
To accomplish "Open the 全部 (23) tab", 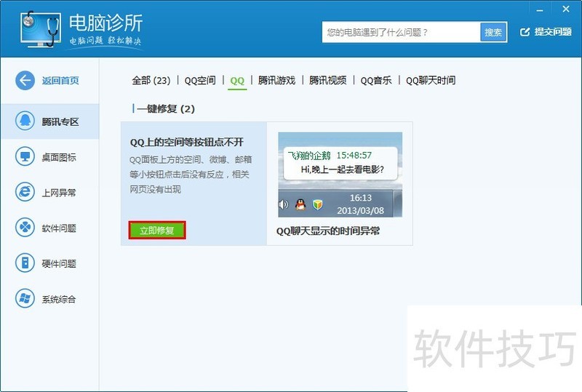I will pos(151,80).
